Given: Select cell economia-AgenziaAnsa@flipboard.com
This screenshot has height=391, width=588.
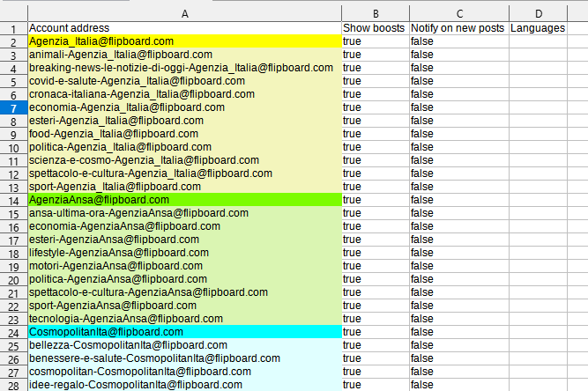Looking at the screenshot, I should (185, 226).
